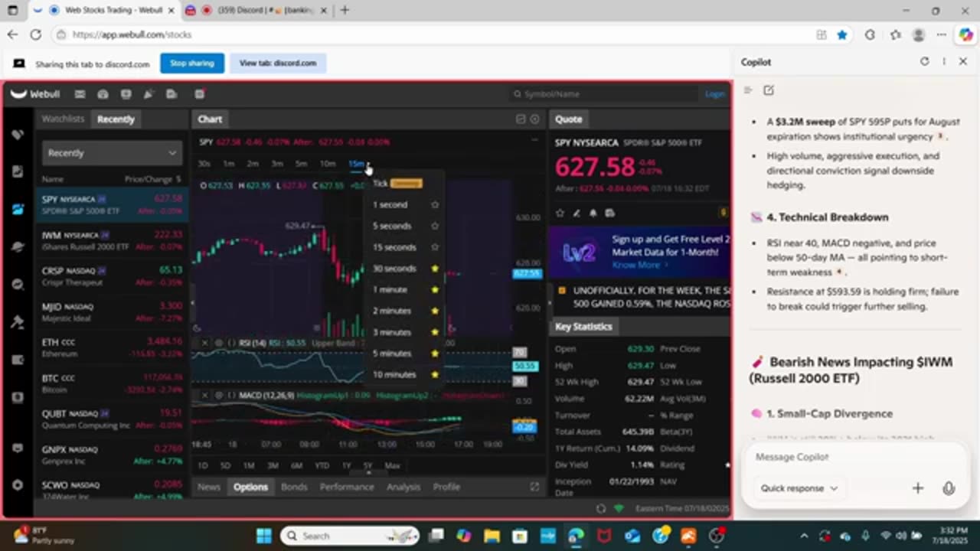Open File Explorer from the taskbar
The width and height of the screenshot is (980, 551).
[492, 536]
